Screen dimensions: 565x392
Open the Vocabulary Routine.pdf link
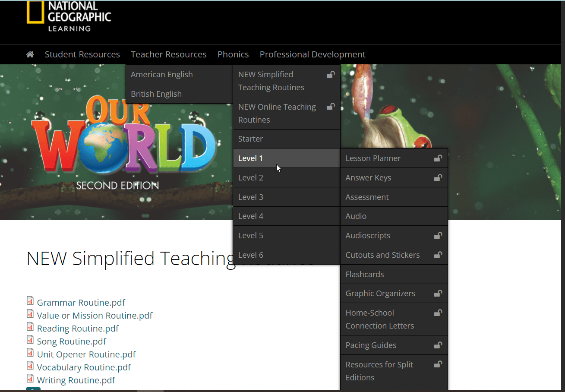(x=84, y=367)
